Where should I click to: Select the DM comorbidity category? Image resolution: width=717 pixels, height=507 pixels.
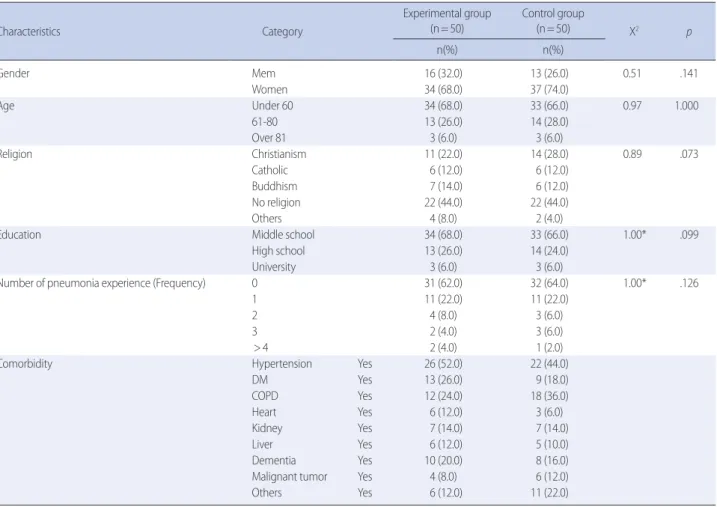(260, 379)
